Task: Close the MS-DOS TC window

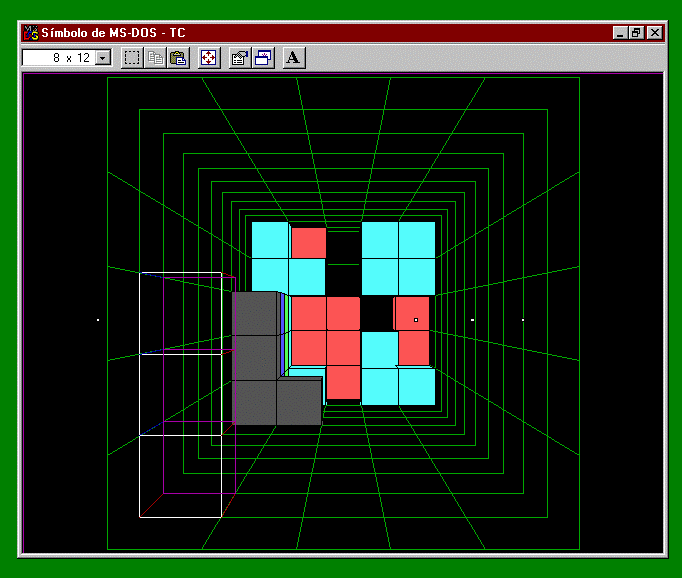Action: pyautogui.click(x=655, y=33)
